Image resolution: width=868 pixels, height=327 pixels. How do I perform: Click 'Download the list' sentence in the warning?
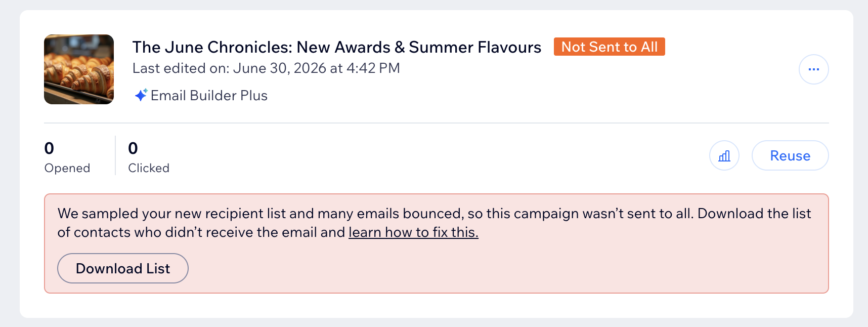(x=754, y=214)
